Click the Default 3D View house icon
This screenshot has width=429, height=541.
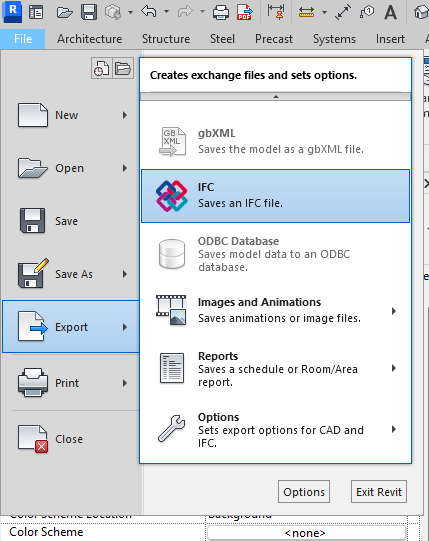tap(421, 12)
